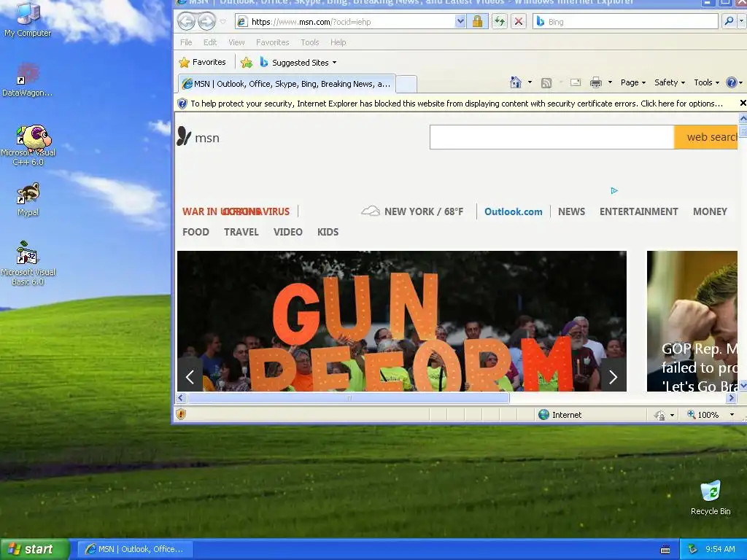Expand the address bar URL dropdown
The width and height of the screenshot is (747, 560).
coord(460,21)
